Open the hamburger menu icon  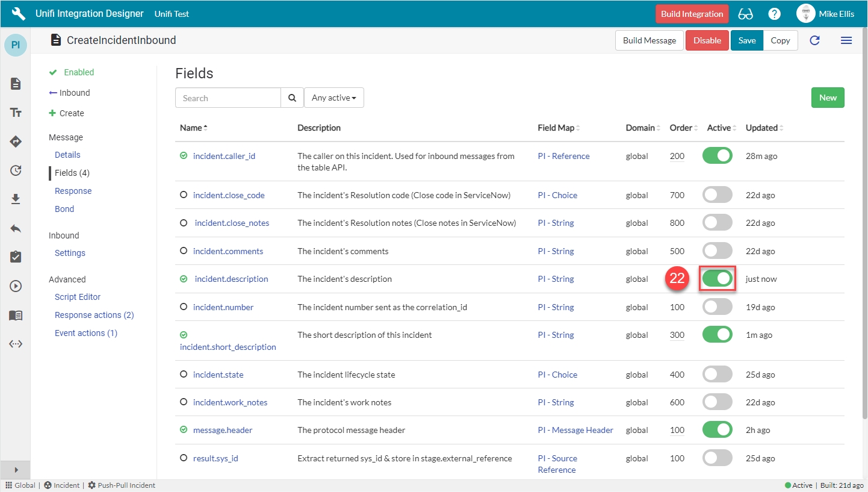pyautogui.click(x=846, y=40)
